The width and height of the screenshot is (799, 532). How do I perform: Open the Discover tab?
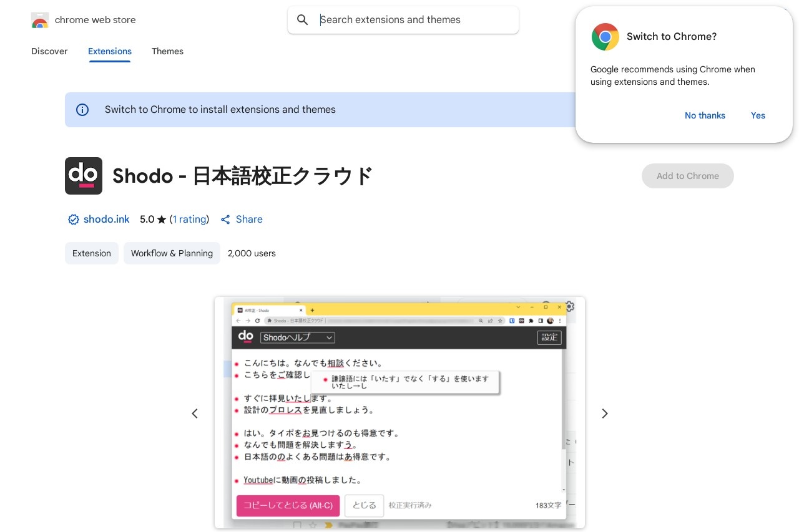coord(49,51)
